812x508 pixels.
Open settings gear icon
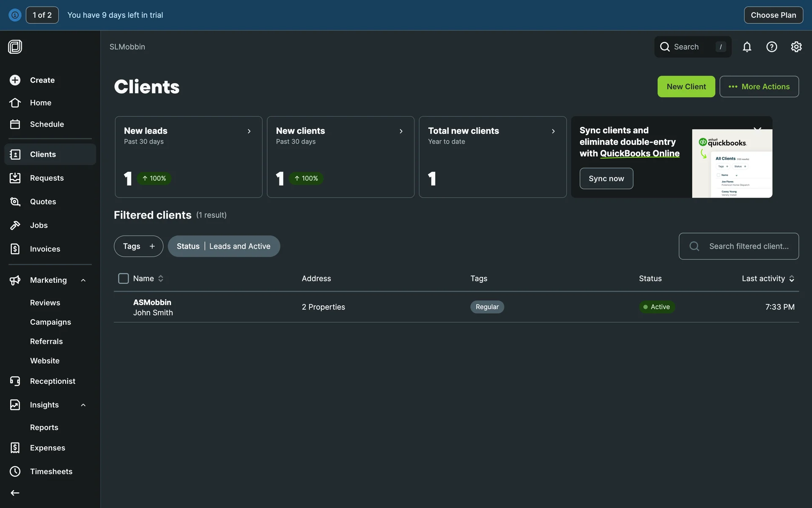(x=796, y=47)
